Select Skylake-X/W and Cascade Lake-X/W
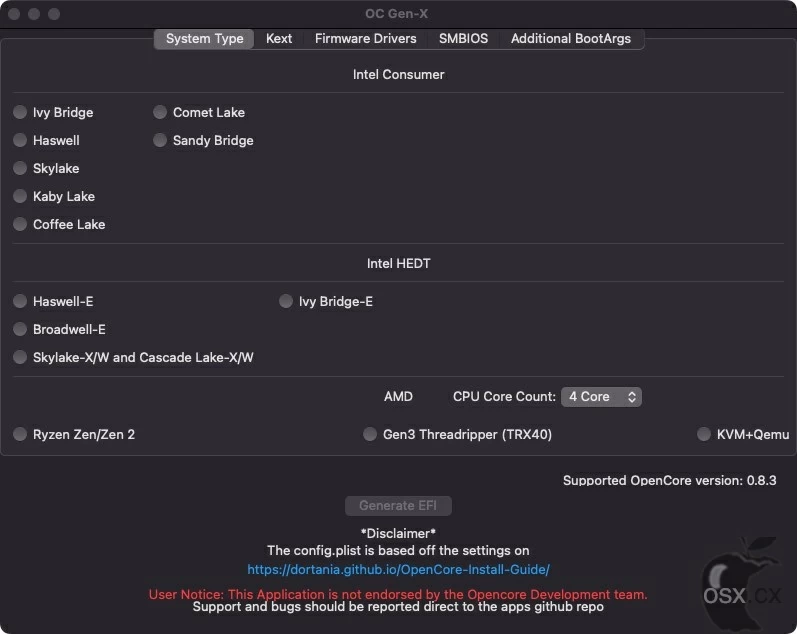 coord(20,357)
